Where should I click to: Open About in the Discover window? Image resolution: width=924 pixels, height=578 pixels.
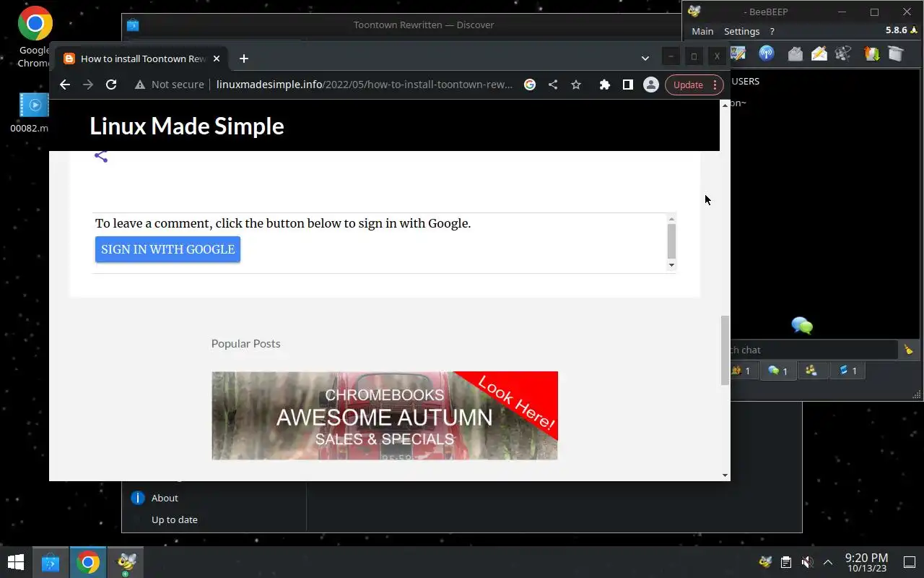pyautogui.click(x=165, y=498)
